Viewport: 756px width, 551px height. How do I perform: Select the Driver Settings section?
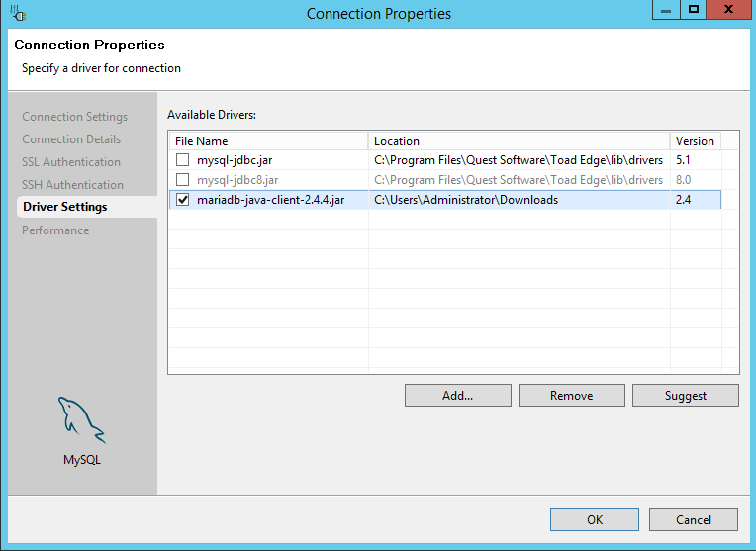64,207
